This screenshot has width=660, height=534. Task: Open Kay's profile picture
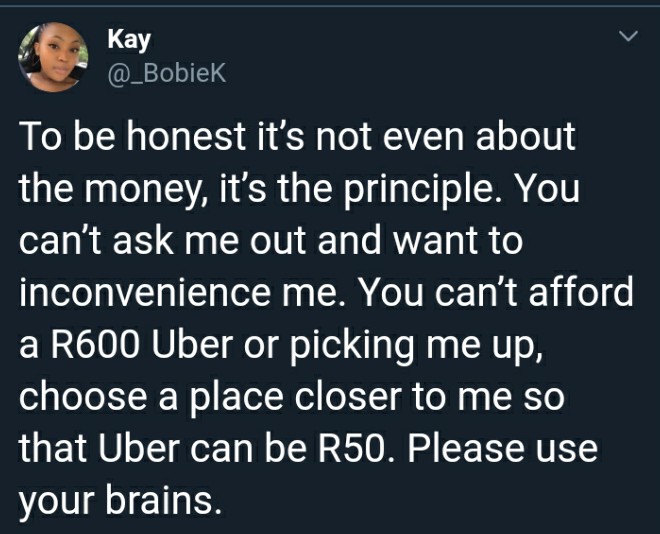[x=53, y=57]
